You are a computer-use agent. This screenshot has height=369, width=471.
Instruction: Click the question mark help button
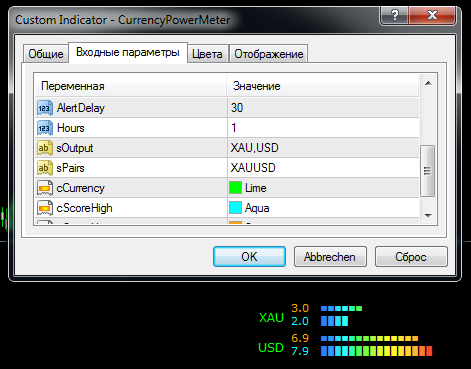click(395, 15)
